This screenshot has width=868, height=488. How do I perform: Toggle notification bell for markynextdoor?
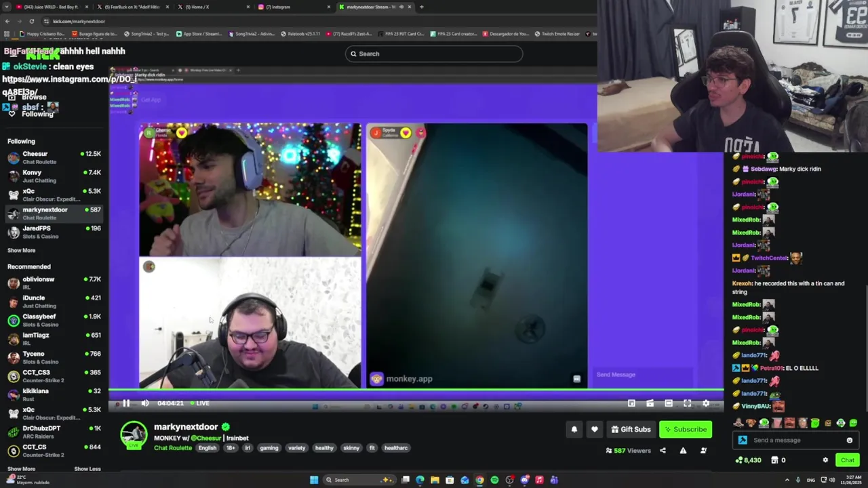click(574, 429)
